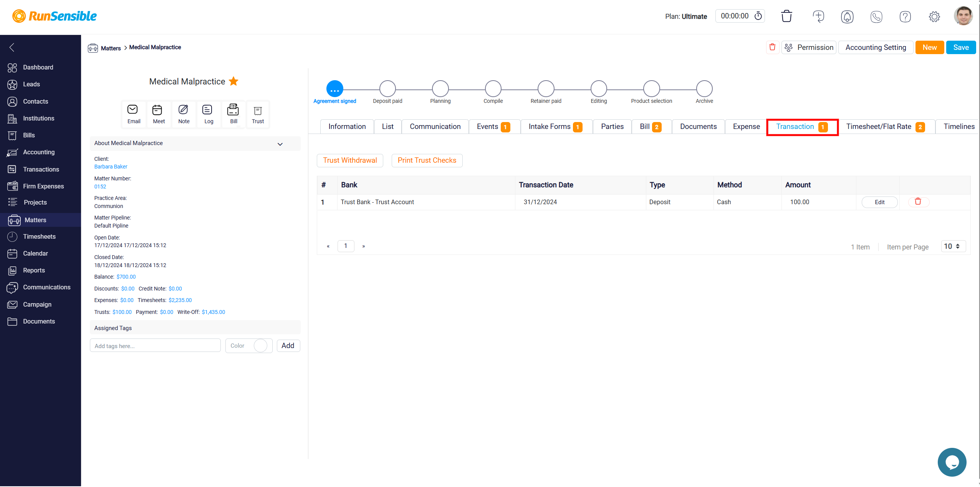Click the Log action icon
Viewport: 980px width, 487px height.
[x=209, y=114]
